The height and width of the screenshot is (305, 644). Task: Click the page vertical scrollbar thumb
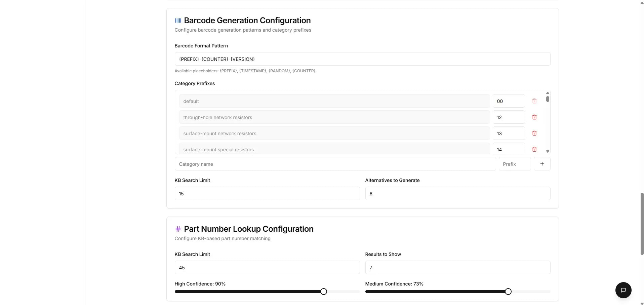click(x=642, y=224)
